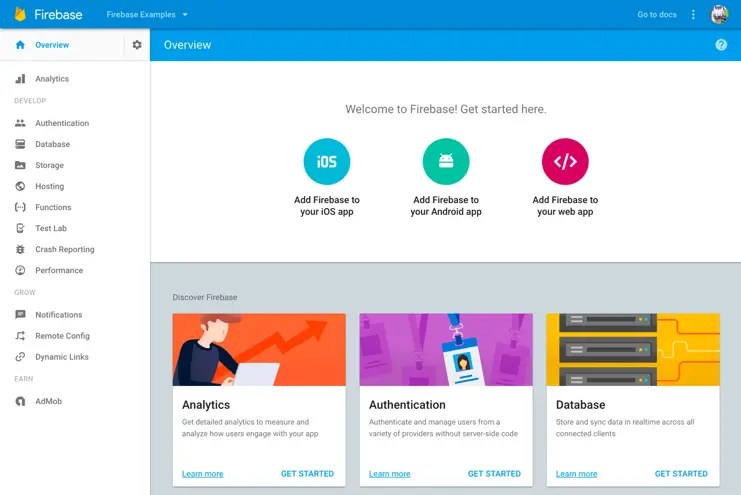
Task: Click the Go to docs link
Action: [x=656, y=15]
